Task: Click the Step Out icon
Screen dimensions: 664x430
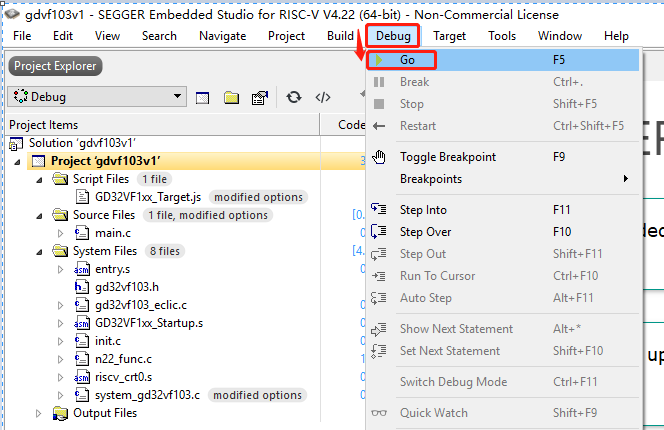Action: coord(379,254)
